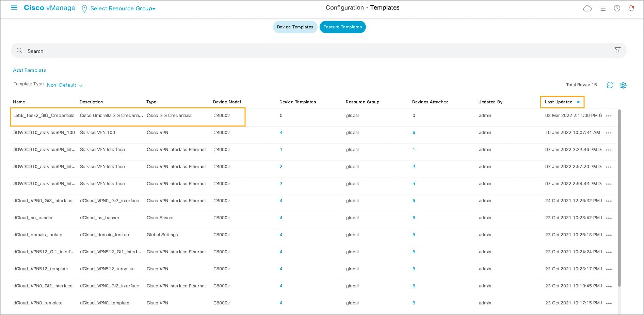Sort by Device Model column header
This screenshot has width=644, height=315.
227,102
